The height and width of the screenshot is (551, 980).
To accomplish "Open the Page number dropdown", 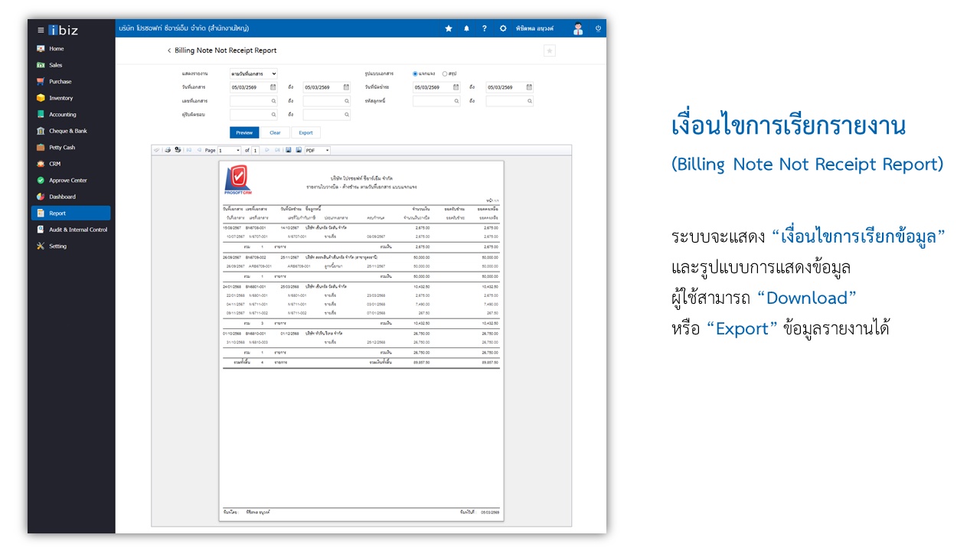I will 229,150.
